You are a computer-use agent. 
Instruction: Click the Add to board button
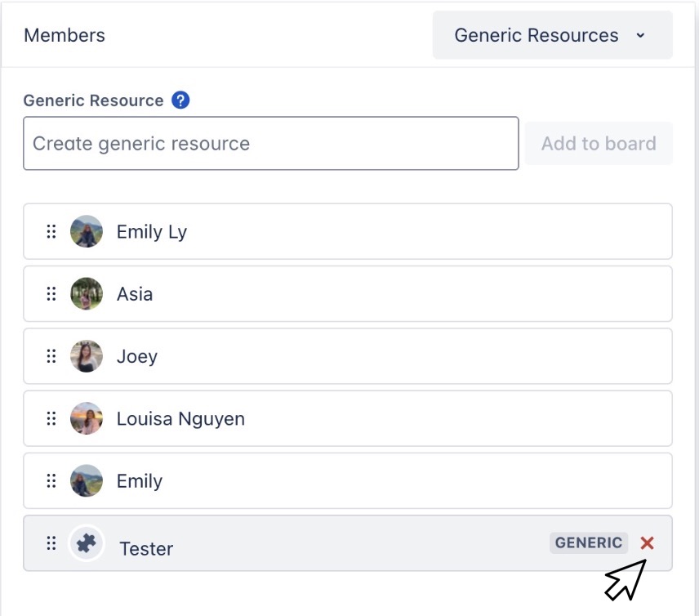(599, 143)
